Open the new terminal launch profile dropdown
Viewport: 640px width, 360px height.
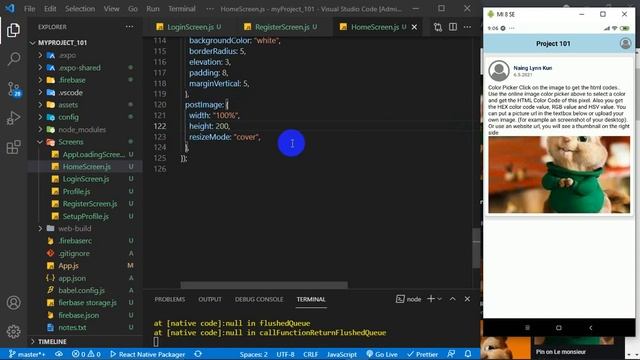click(440, 299)
